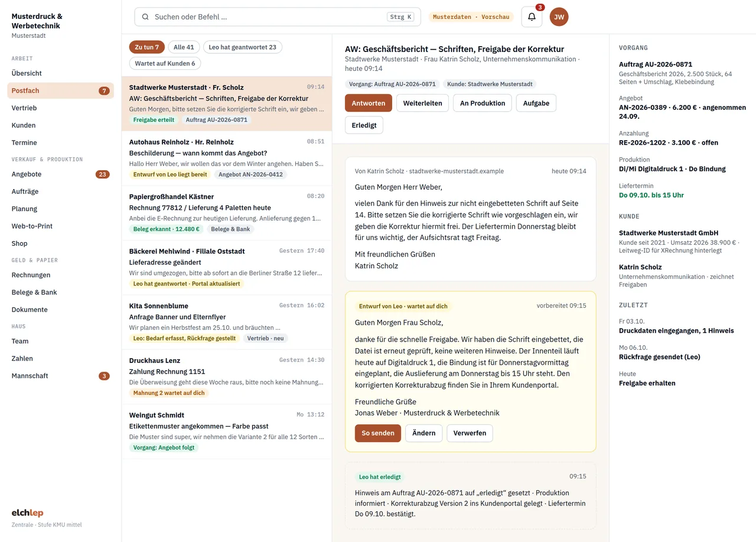Click Ändern on Leo's draft

pyautogui.click(x=423, y=433)
